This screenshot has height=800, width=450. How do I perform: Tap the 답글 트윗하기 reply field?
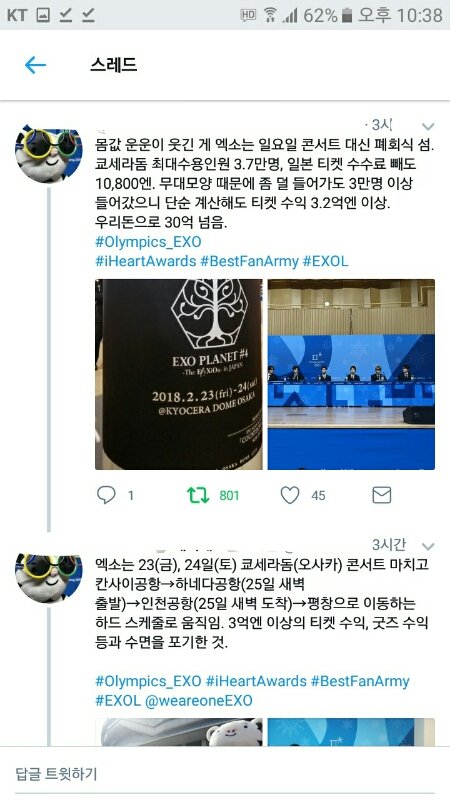[225, 773]
